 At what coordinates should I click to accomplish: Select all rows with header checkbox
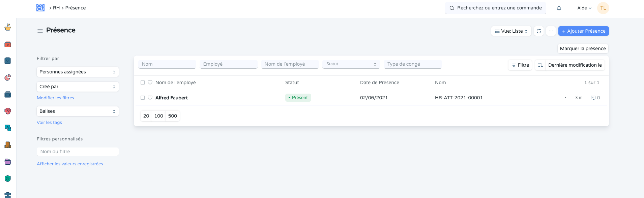coord(143,82)
